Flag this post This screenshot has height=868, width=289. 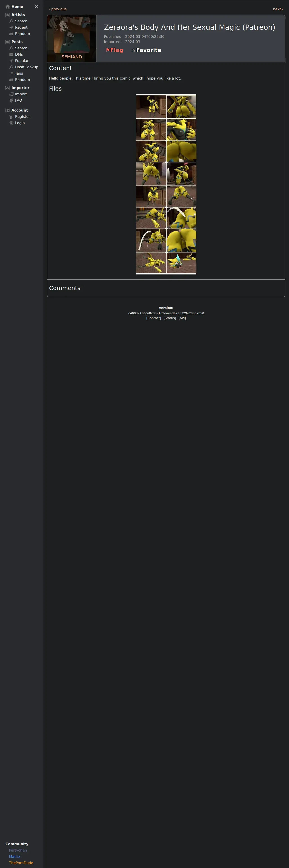tap(114, 50)
